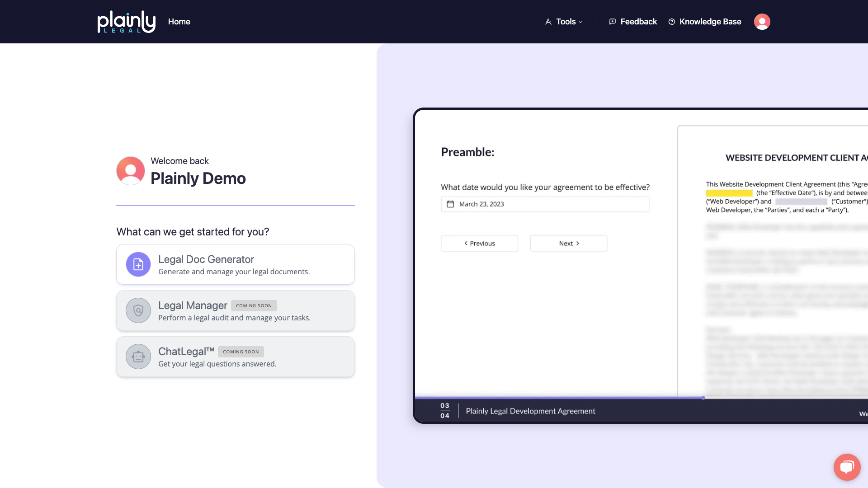Click the Welcome back profile picture
The width and height of the screenshot is (868, 488).
[131, 171]
